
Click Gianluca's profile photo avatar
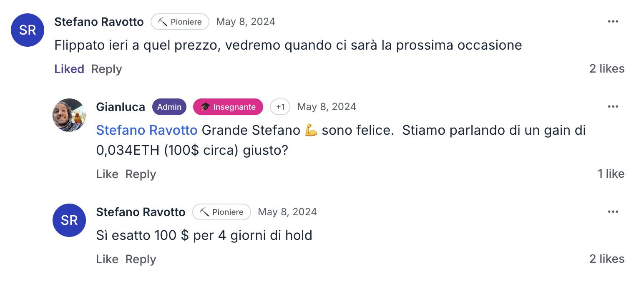coord(69,115)
